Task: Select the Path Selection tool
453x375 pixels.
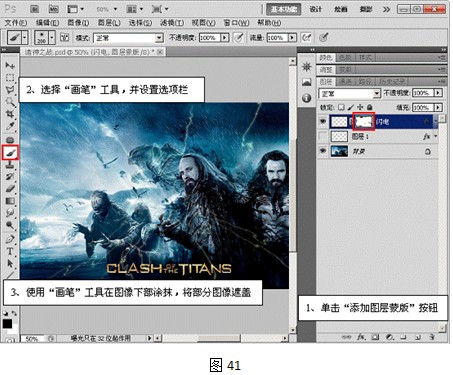Action: point(10,263)
